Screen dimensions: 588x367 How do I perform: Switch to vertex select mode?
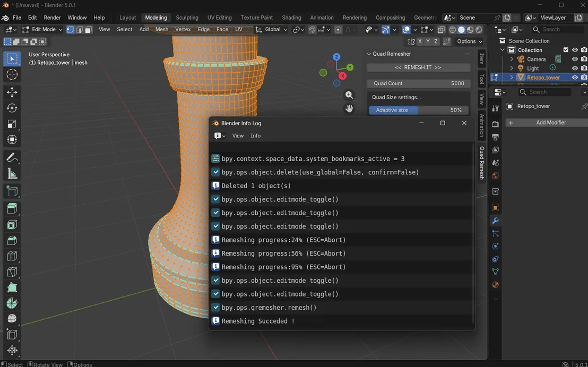tap(70, 29)
